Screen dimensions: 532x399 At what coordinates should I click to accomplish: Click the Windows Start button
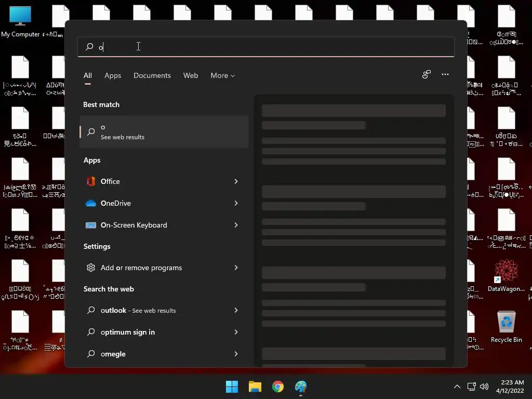click(232, 387)
